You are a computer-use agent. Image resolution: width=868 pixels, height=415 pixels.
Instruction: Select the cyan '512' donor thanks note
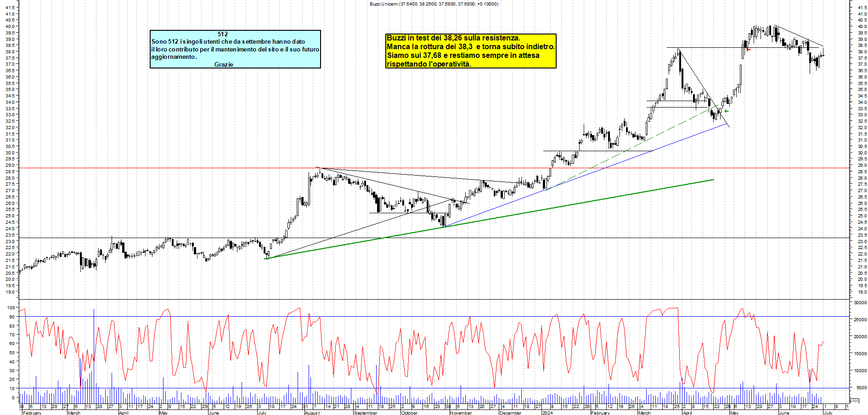235,49
